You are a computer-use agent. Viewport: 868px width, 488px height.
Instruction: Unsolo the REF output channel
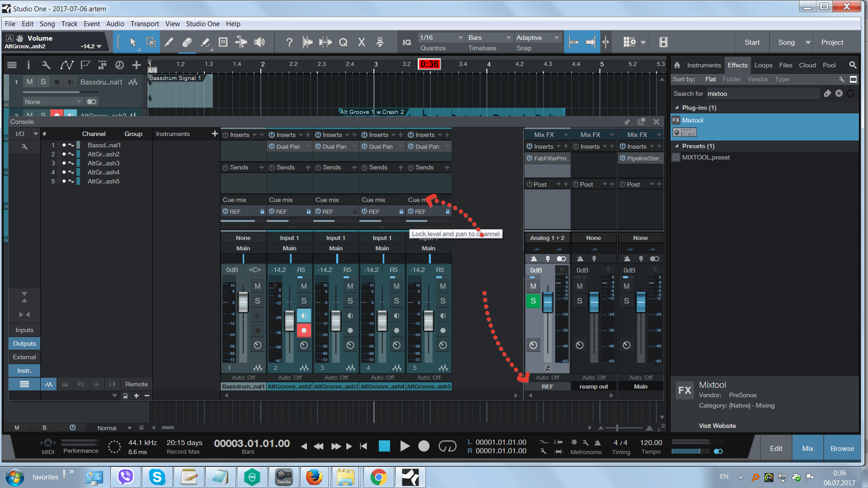533,301
